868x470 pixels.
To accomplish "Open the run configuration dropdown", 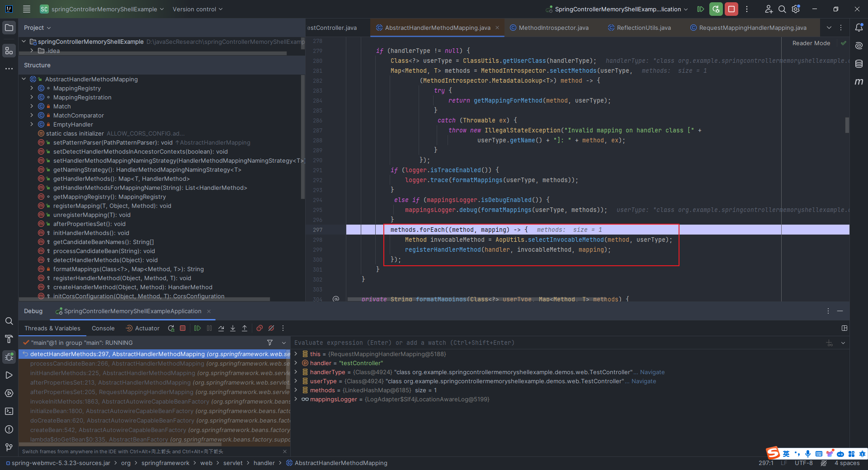I will pos(617,9).
